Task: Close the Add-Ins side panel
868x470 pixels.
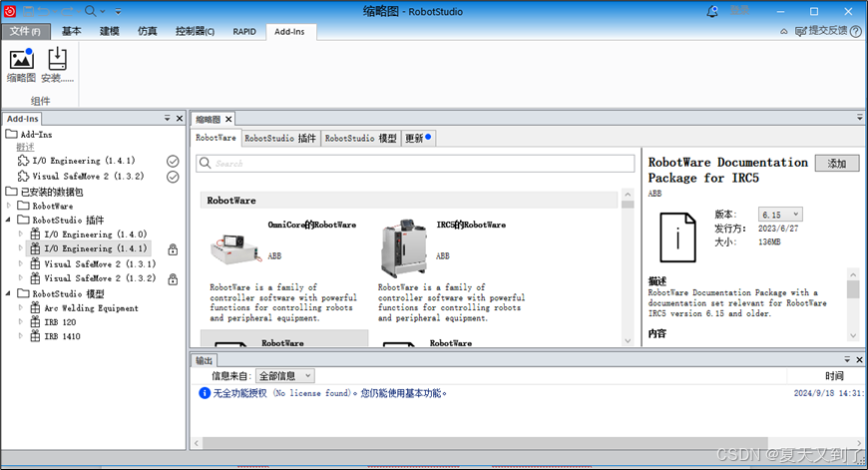Action: (x=180, y=119)
